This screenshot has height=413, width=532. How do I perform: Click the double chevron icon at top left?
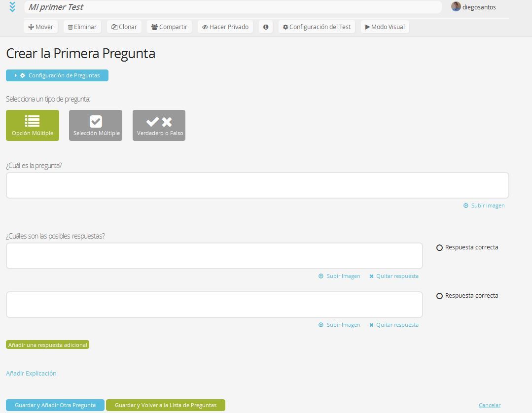point(13,7)
